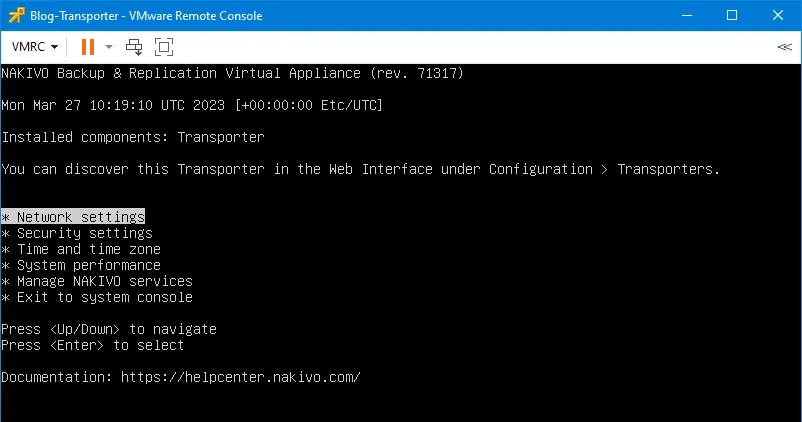Open the System performance option
The width and height of the screenshot is (802, 422).
tap(88, 265)
